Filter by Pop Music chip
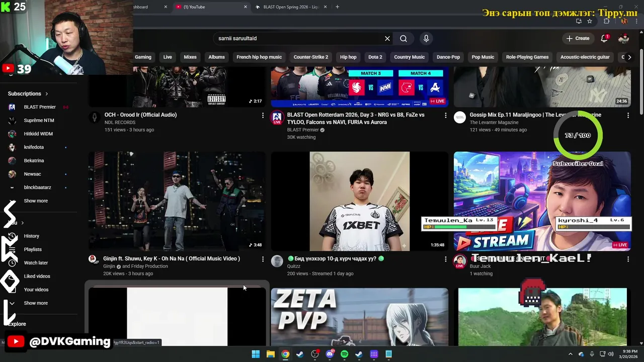The image size is (644, 362). pos(483,57)
